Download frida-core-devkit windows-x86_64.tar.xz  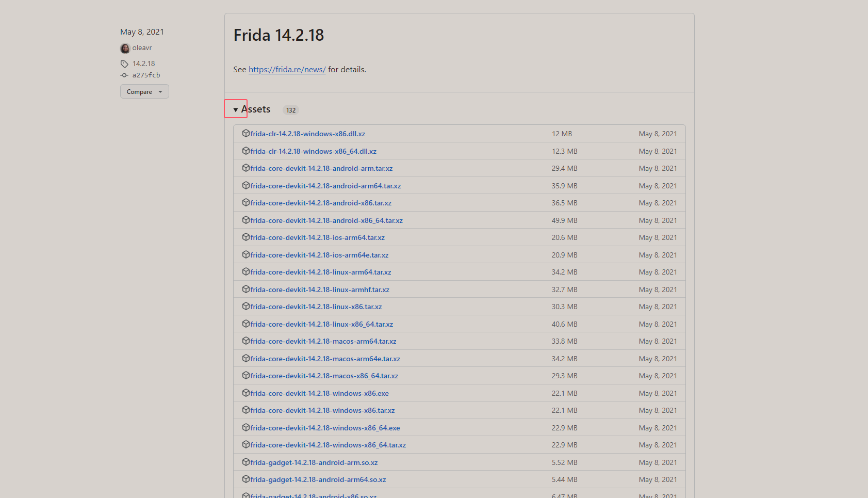328,445
